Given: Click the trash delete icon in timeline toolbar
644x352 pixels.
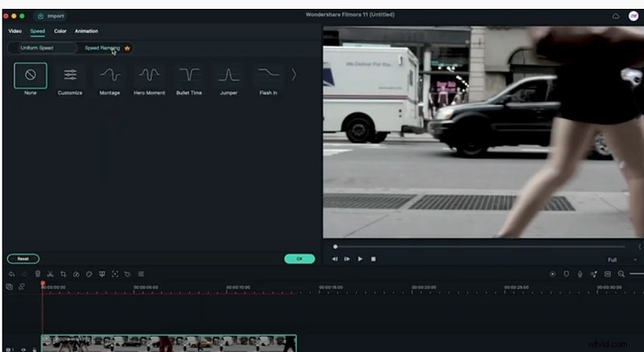Looking at the screenshot, I should 37,275.
